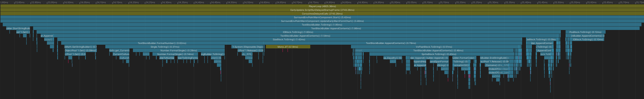Select the Single.ToString() (0.37ms) sample
The width and height of the screenshot is (644, 99).
165,47
